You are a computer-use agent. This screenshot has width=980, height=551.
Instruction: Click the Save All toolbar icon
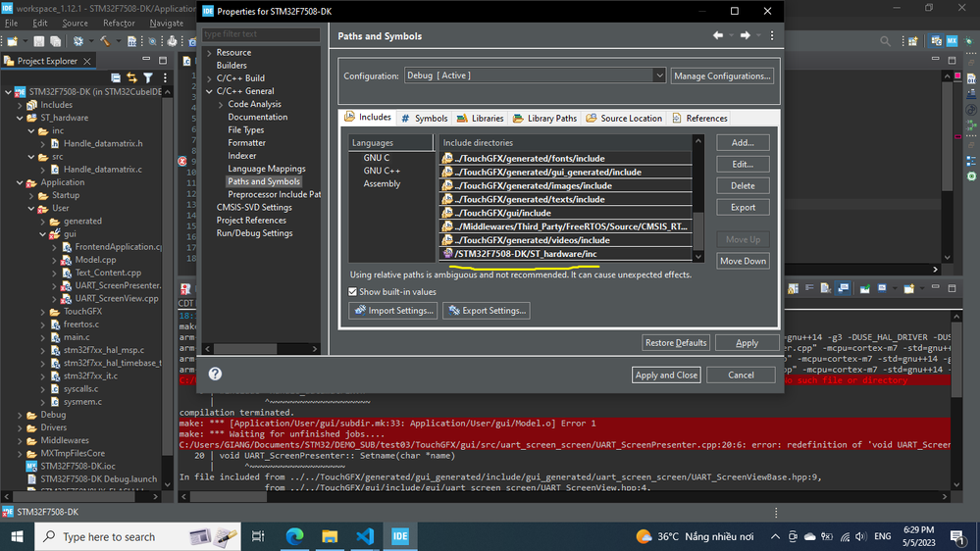coord(56,41)
